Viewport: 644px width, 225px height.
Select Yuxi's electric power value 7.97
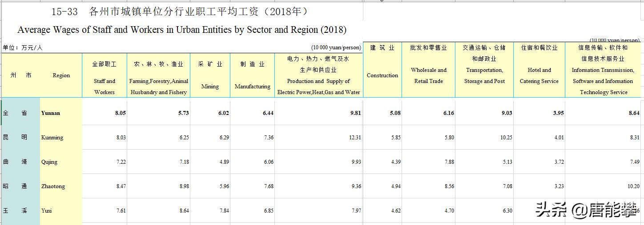356,211
